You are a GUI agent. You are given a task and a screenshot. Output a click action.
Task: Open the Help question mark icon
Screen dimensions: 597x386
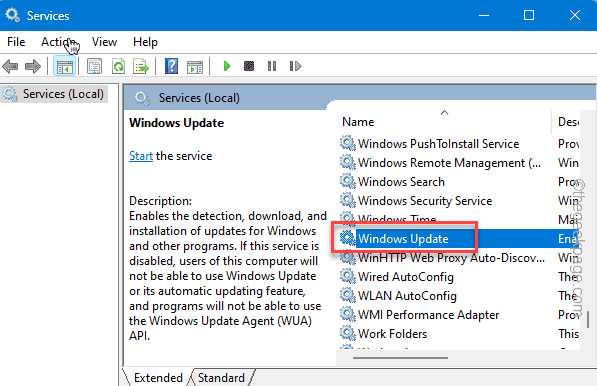171,67
